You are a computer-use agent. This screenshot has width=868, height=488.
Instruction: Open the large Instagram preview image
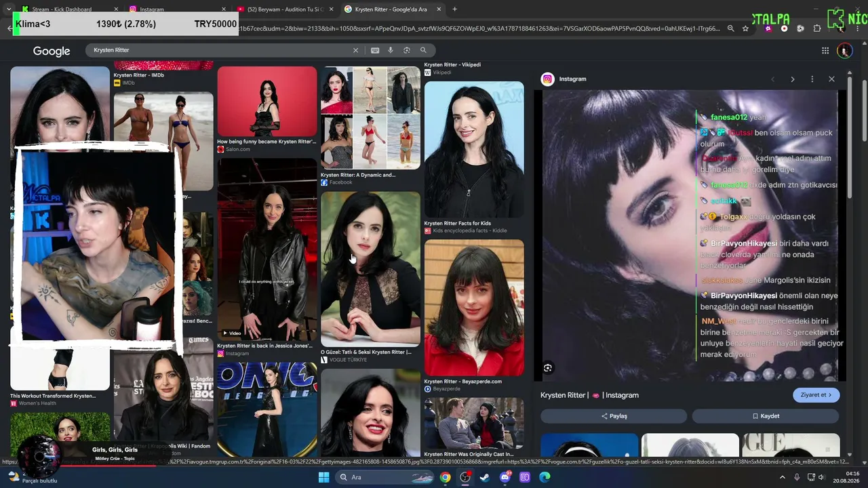click(x=690, y=235)
